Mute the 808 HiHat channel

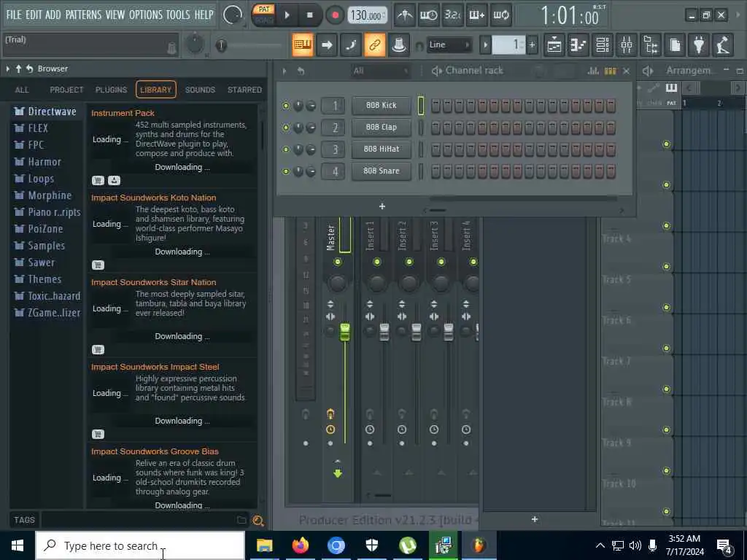(286, 149)
